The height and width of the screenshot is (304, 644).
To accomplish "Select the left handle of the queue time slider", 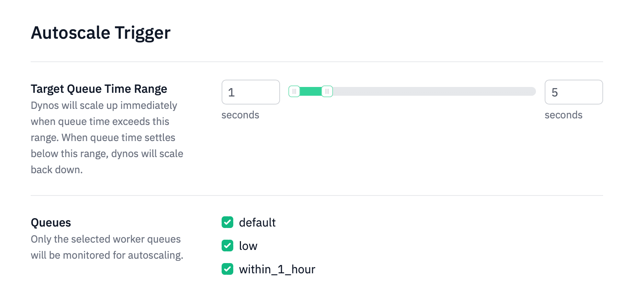I will point(295,92).
